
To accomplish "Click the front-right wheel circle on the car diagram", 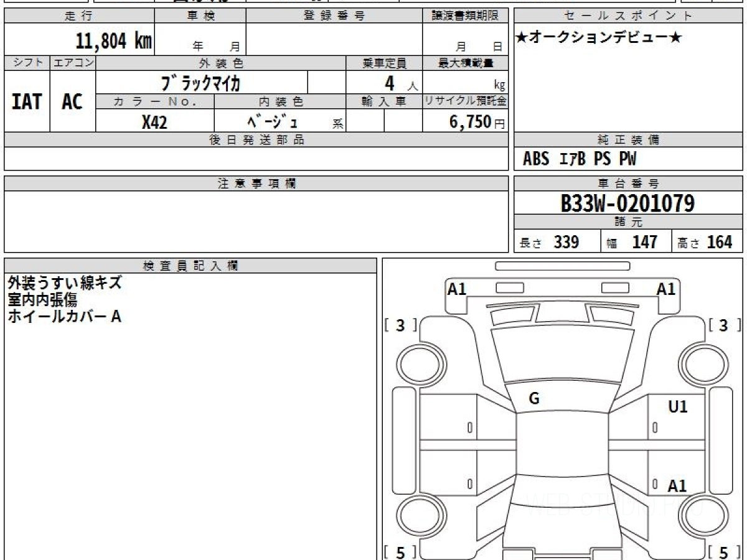I will point(703,362).
